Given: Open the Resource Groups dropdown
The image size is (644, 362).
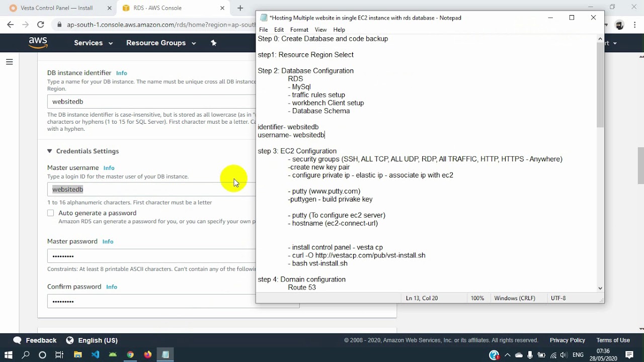Looking at the screenshot, I should (161, 43).
